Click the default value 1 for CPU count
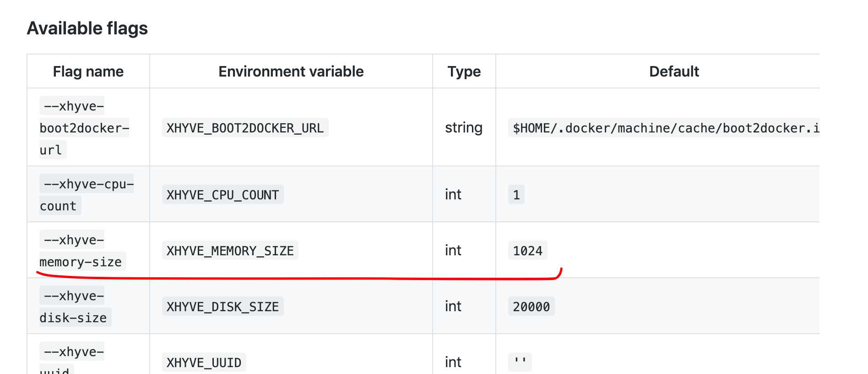Viewport: 868px width, 374px height. 516,195
